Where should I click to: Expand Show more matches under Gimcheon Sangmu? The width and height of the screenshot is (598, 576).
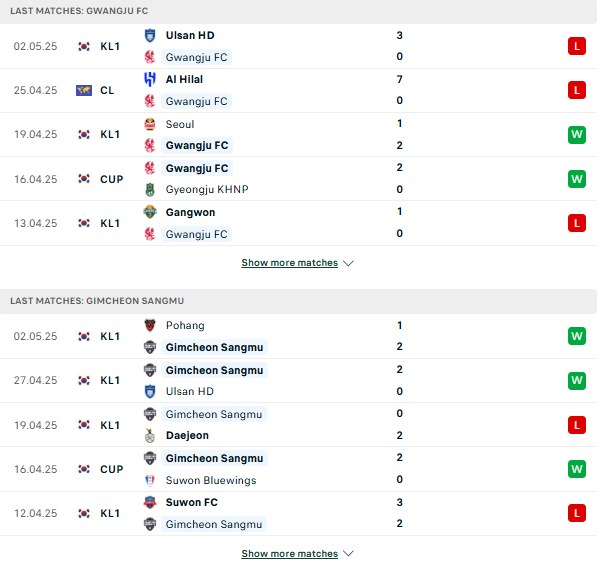[290, 553]
